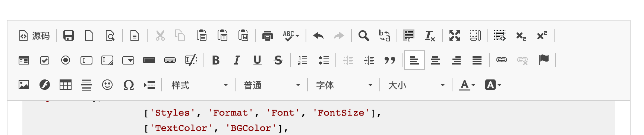Open the Find dialog
The width and height of the screenshot is (644, 135).
tap(364, 36)
